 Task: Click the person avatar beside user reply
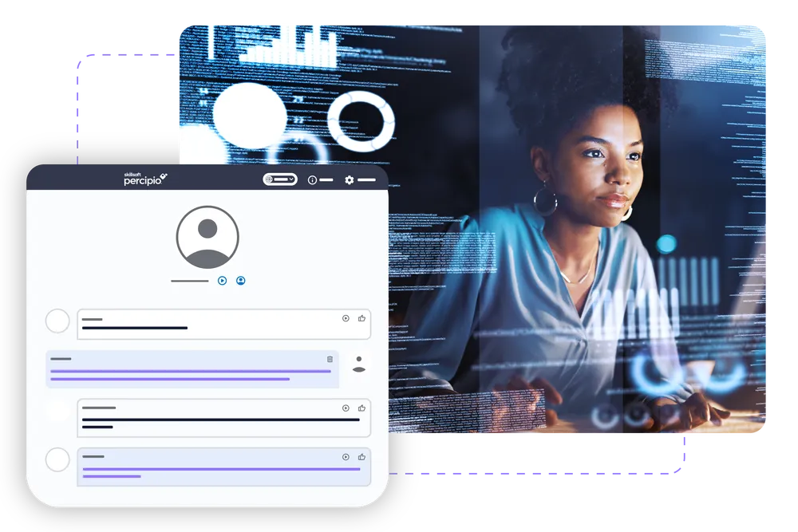(359, 365)
